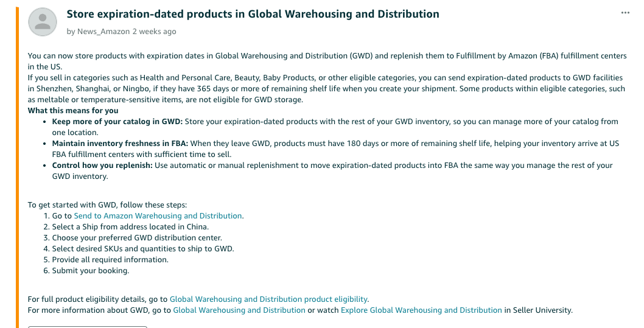Click 'Control how you replenish:' bold text

[102, 166]
